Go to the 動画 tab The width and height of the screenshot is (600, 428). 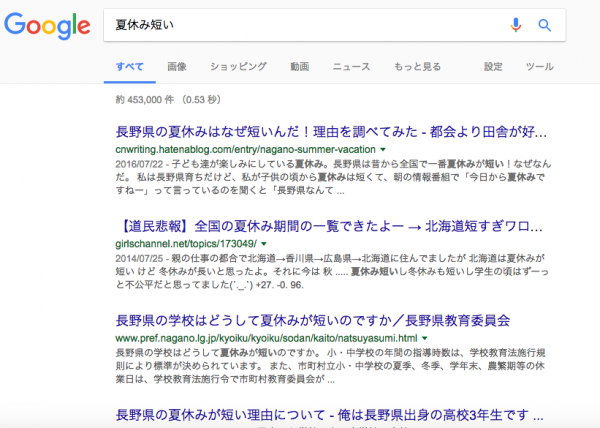[299, 67]
